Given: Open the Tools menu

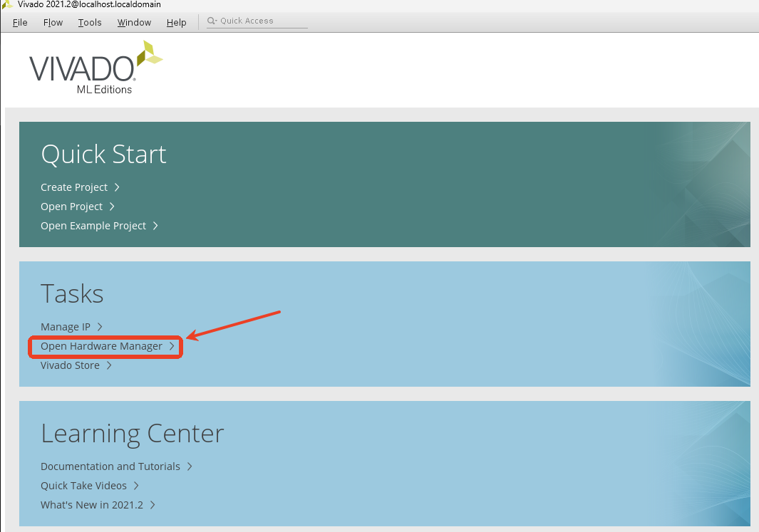Looking at the screenshot, I should pos(90,22).
